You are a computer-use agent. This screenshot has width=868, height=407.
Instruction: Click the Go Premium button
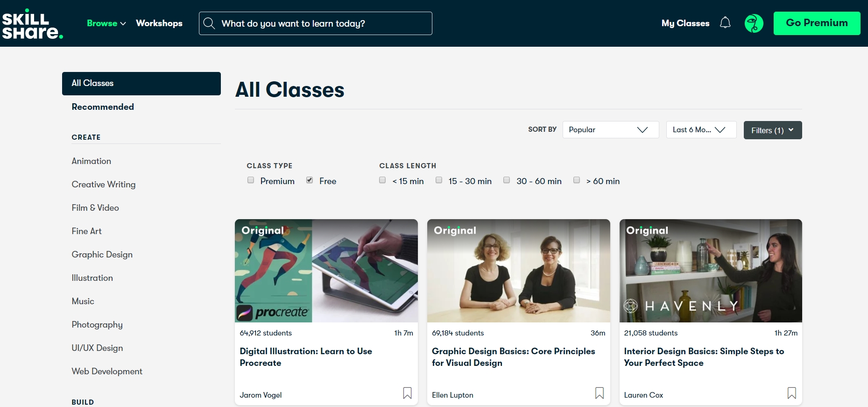817,23
